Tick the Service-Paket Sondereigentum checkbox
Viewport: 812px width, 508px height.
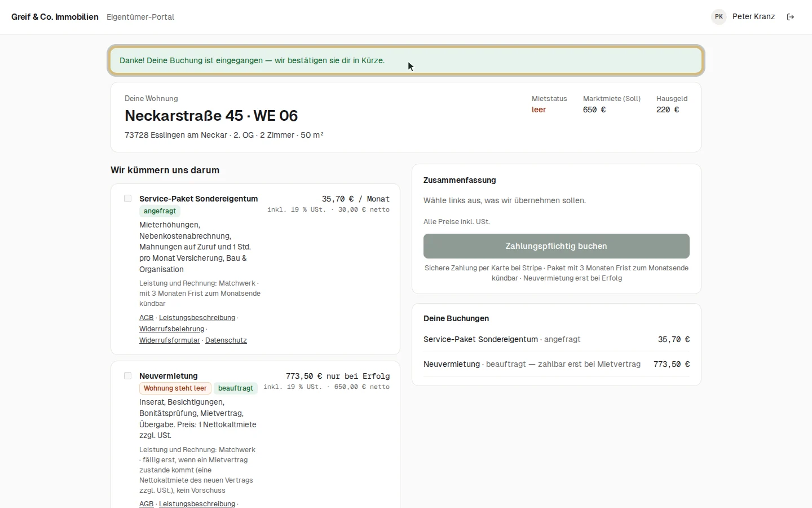pyautogui.click(x=128, y=199)
